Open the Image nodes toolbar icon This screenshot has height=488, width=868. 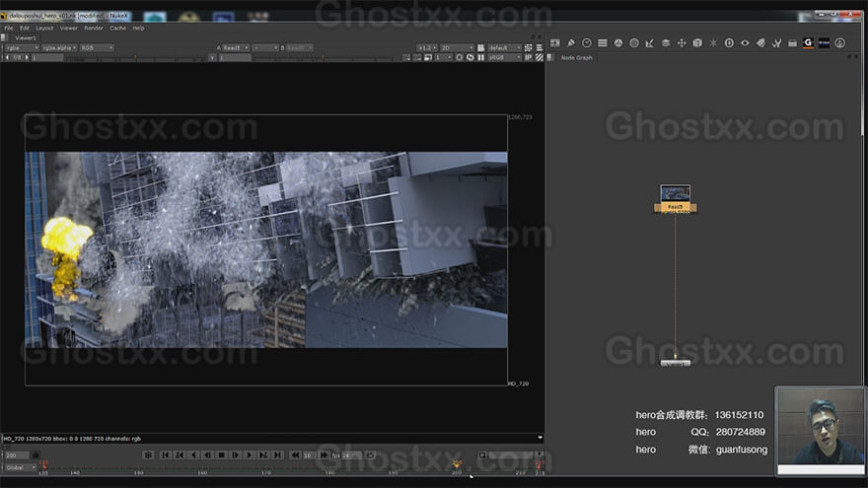click(x=554, y=43)
